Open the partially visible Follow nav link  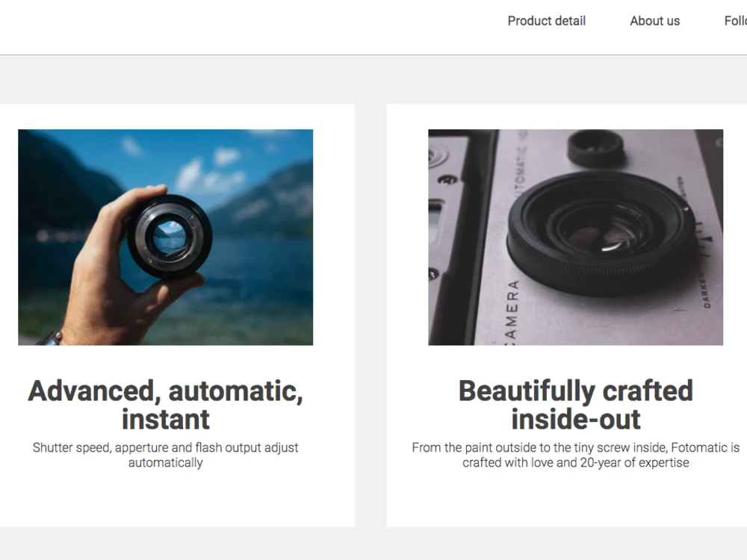tap(736, 21)
